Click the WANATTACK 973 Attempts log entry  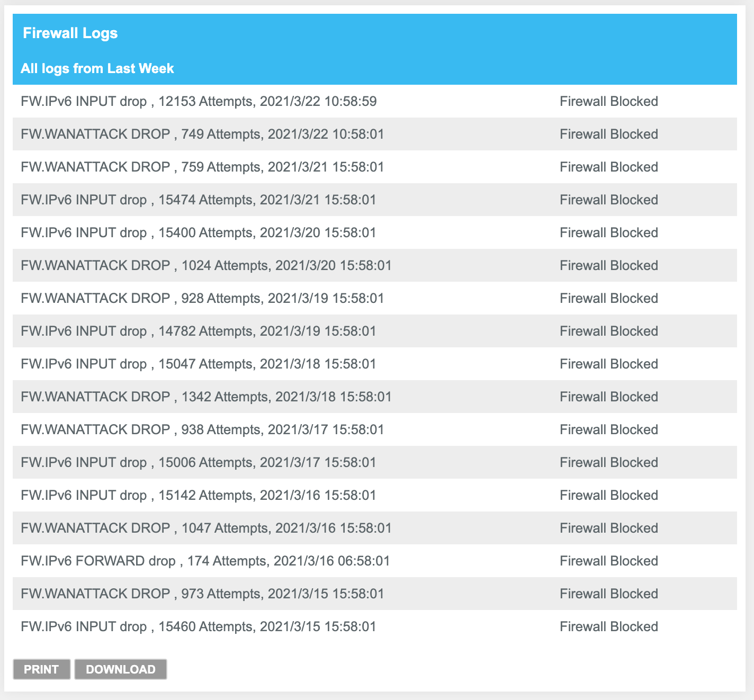(202, 594)
